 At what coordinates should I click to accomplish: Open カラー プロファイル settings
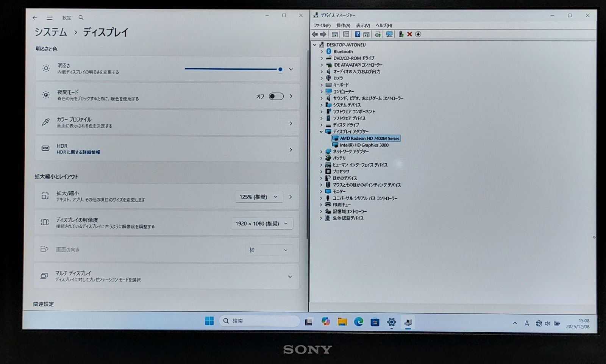click(x=167, y=122)
